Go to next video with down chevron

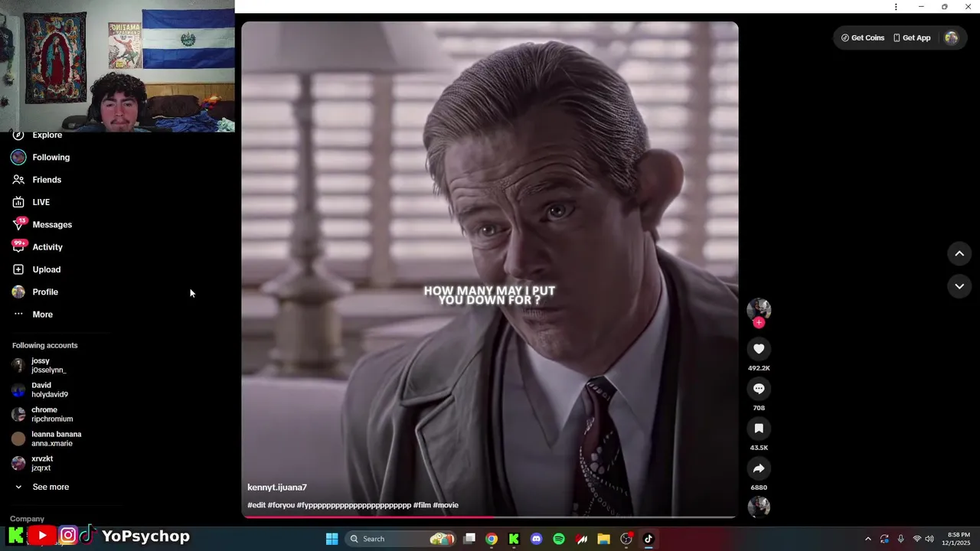959,286
